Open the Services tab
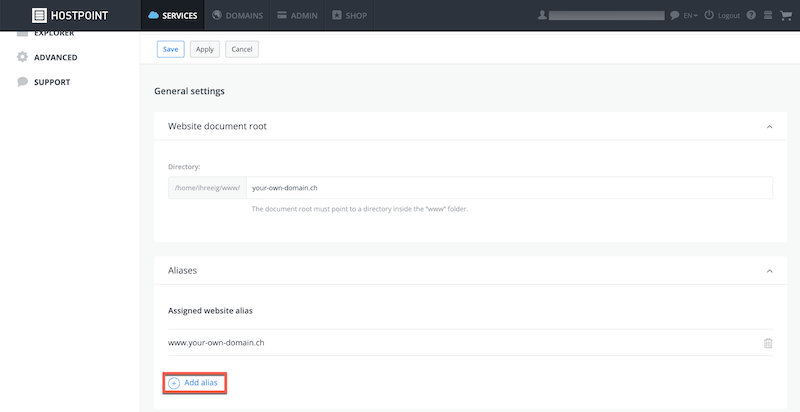The image size is (800, 412). [x=172, y=15]
